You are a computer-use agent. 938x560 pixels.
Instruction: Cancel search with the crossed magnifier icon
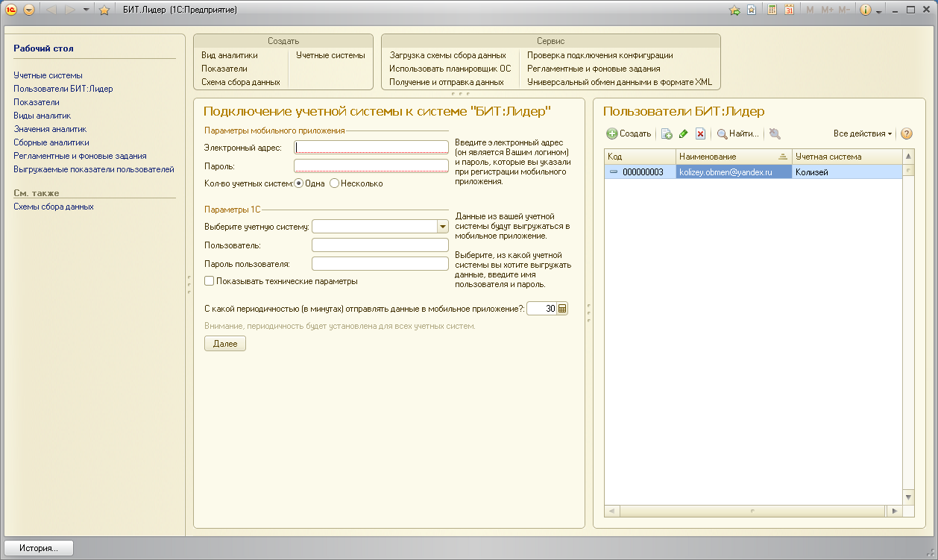tap(775, 134)
